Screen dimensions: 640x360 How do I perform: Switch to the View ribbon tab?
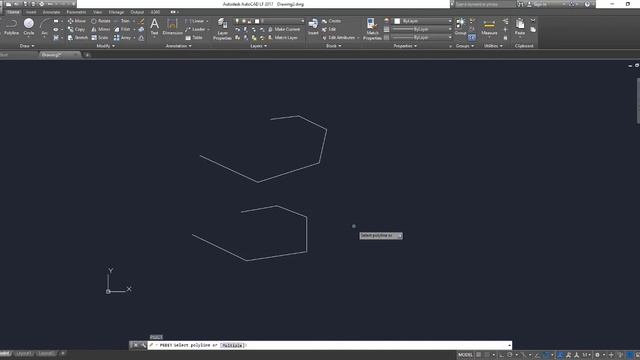tap(98, 12)
